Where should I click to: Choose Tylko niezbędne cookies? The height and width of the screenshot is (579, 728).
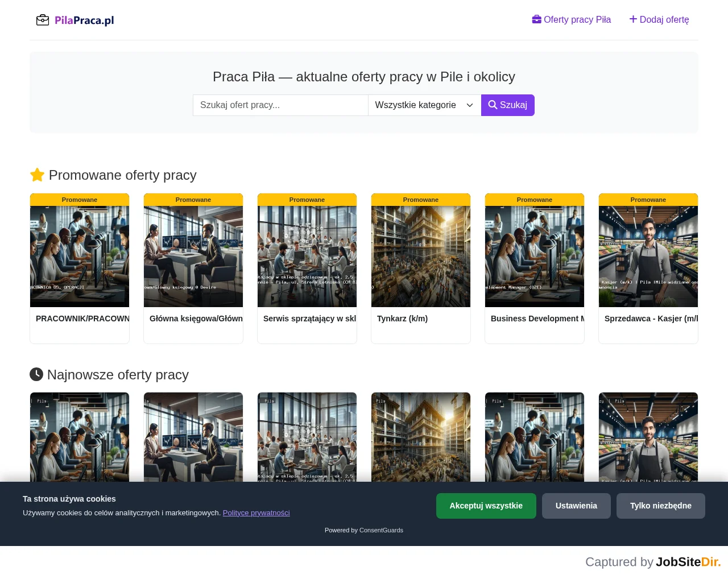[x=661, y=506]
